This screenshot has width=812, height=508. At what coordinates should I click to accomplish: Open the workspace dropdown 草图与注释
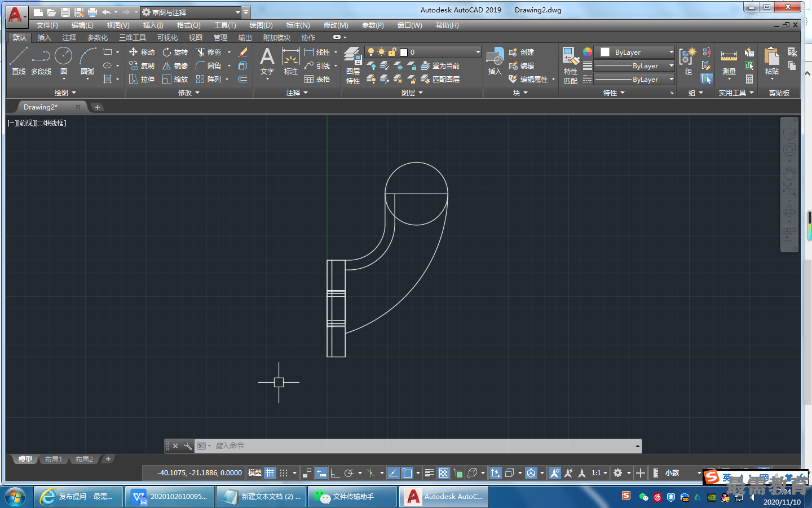pyautogui.click(x=190, y=12)
